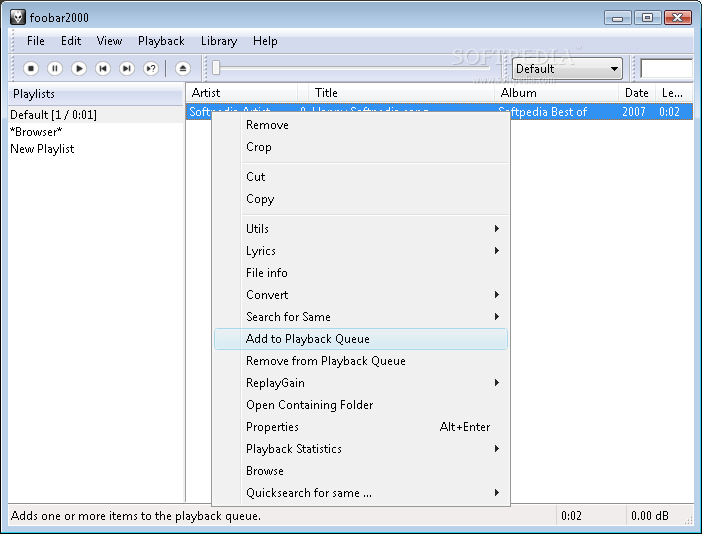Viewport: 702px width, 534px height.
Task: Sort by the Date column header
Action: click(x=637, y=93)
